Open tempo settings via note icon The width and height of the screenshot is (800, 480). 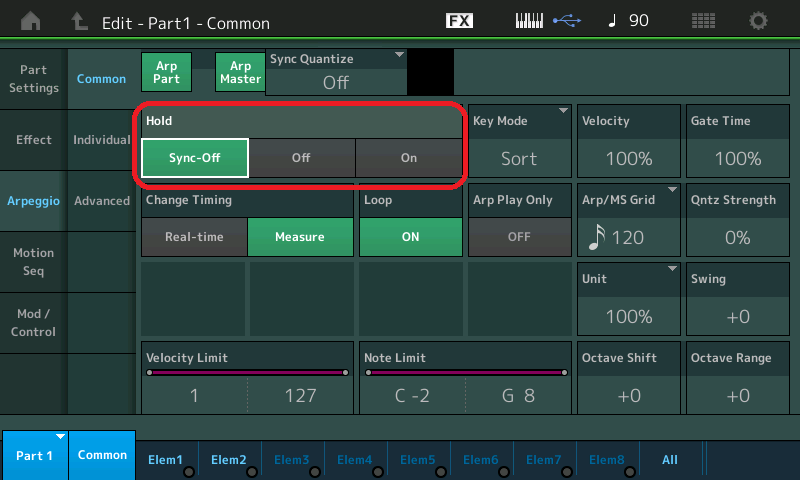point(611,21)
